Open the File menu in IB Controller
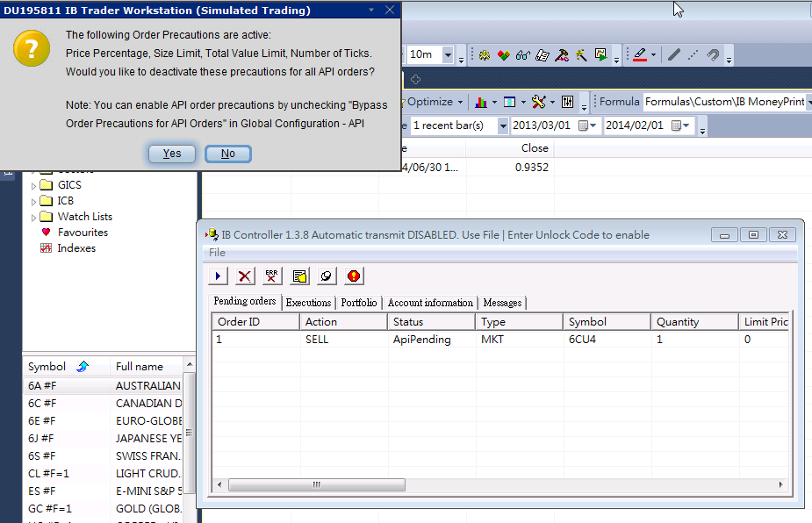The height and width of the screenshot is (523, 812). (217, 253)
